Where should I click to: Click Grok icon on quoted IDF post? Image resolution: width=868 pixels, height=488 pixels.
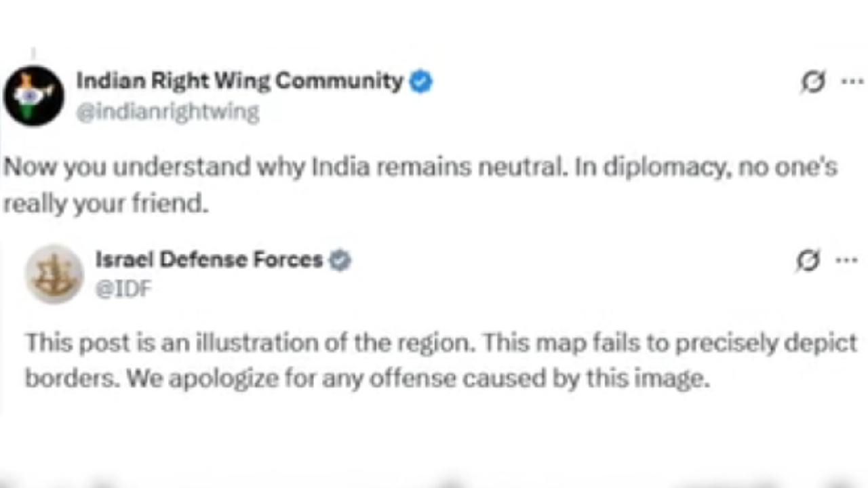click(808, 260)
